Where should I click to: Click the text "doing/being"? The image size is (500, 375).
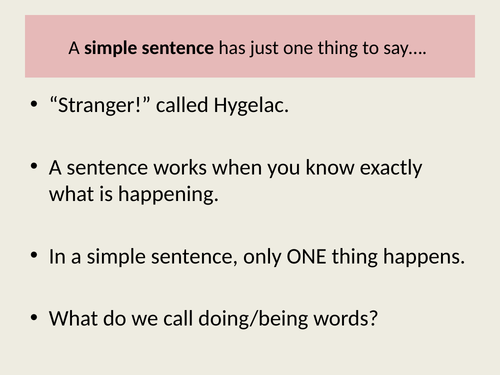click(x=253, y=319)
